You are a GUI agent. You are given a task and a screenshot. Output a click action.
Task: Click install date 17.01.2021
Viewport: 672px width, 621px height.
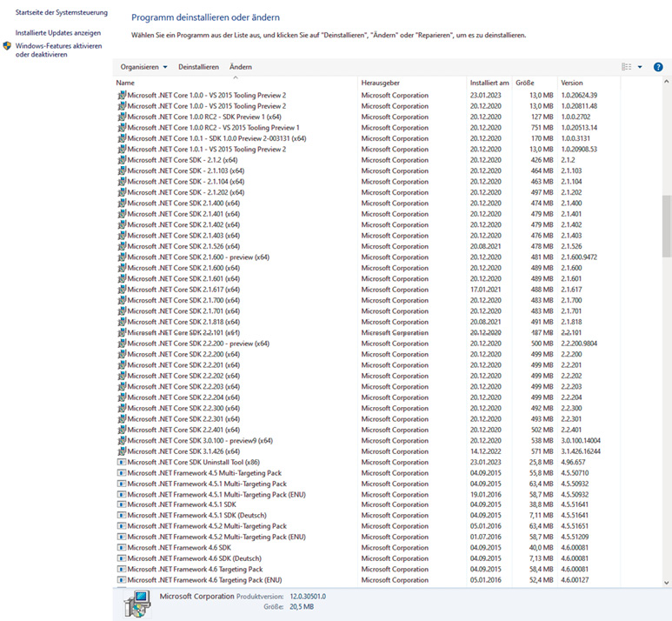pyautogui.click(x=486, y=289)
